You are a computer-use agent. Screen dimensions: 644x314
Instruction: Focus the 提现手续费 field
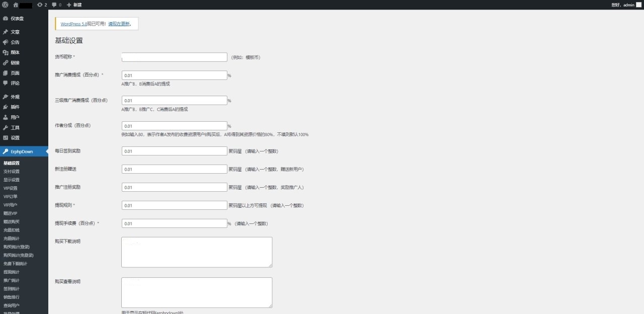click(175, 223)
